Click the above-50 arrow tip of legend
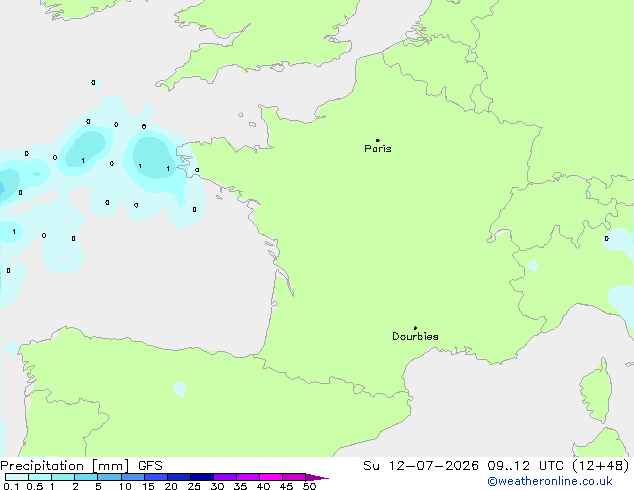 [317, 477]
